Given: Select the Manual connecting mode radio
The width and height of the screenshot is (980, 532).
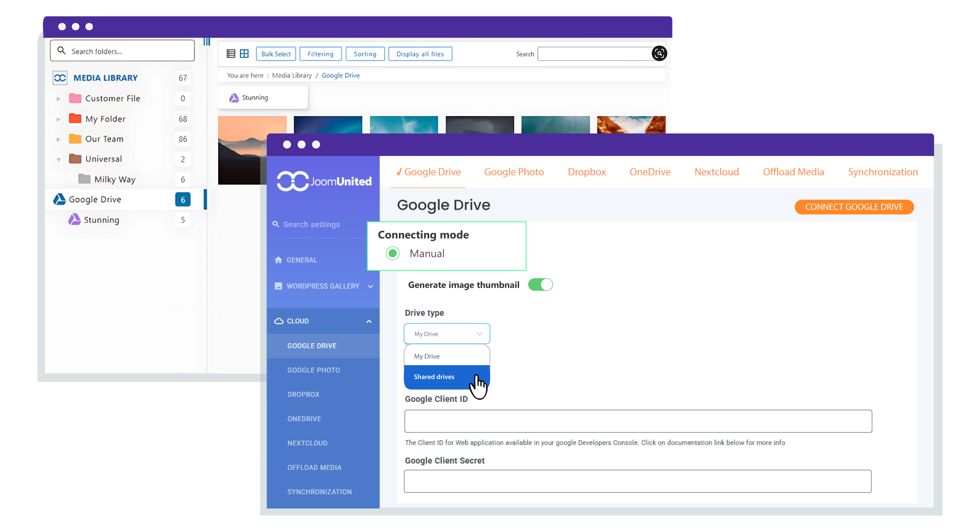Looking at the screenshot, I should 392,254.
